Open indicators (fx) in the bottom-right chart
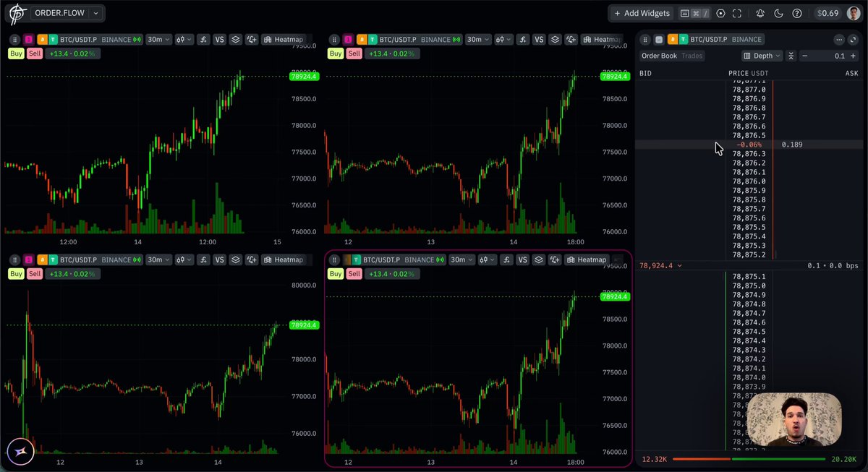868x472 pixels. (x=506, y=259)
